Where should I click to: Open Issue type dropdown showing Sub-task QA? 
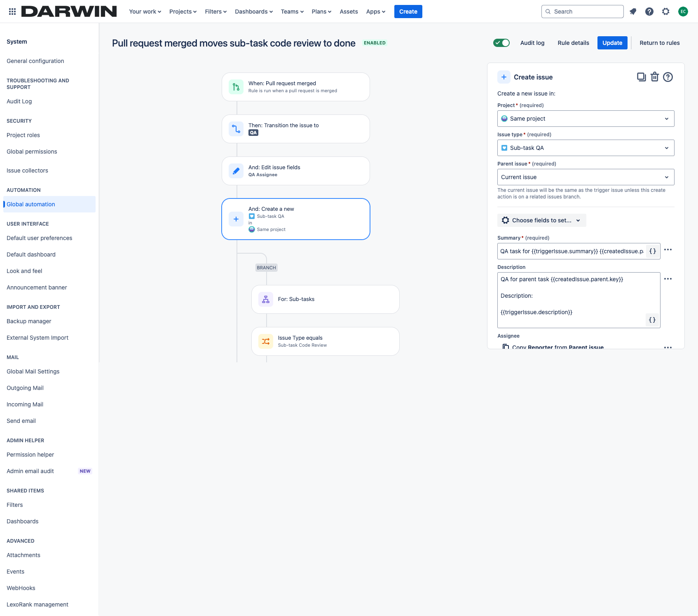click(x=586, y=148)
